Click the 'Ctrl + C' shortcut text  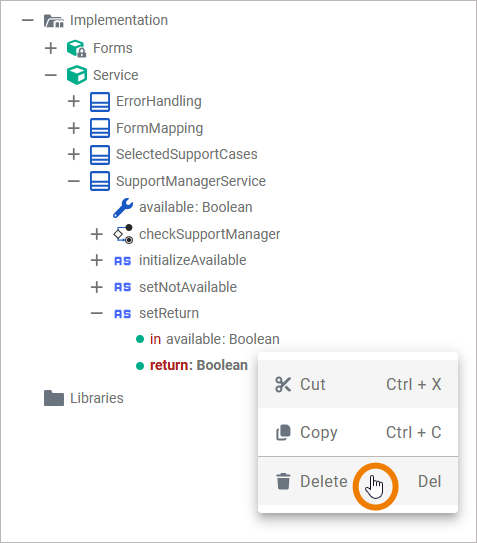click(x=414, y=433)
